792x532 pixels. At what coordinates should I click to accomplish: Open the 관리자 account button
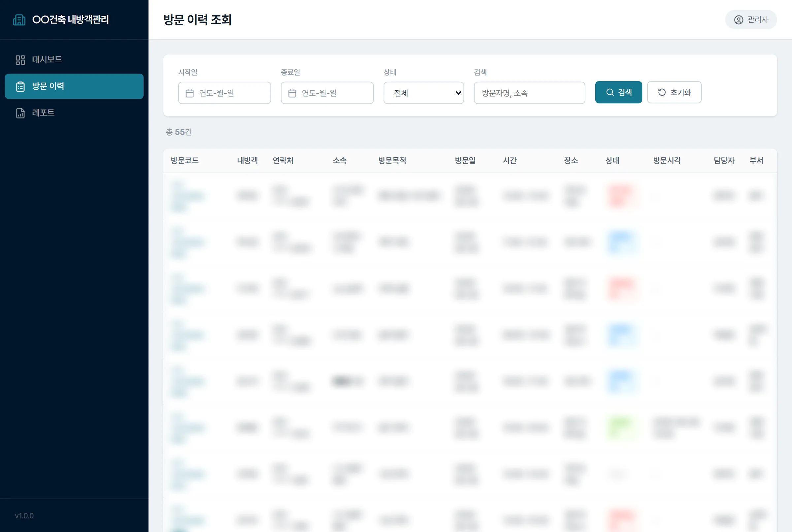click(750, 20)
